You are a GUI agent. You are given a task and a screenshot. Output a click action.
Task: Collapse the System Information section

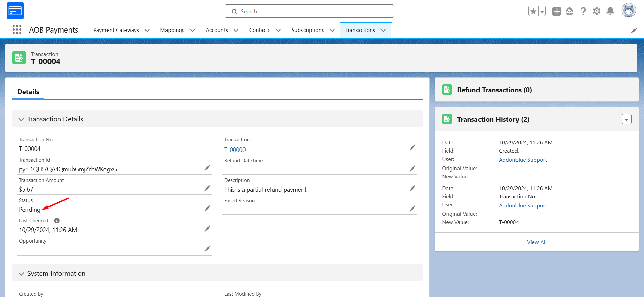click(x=21, y=274)
